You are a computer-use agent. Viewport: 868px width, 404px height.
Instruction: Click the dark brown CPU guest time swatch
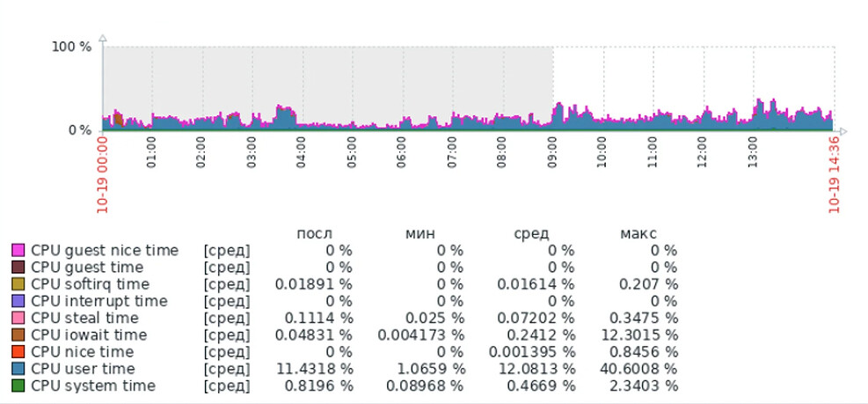point(18,268)
